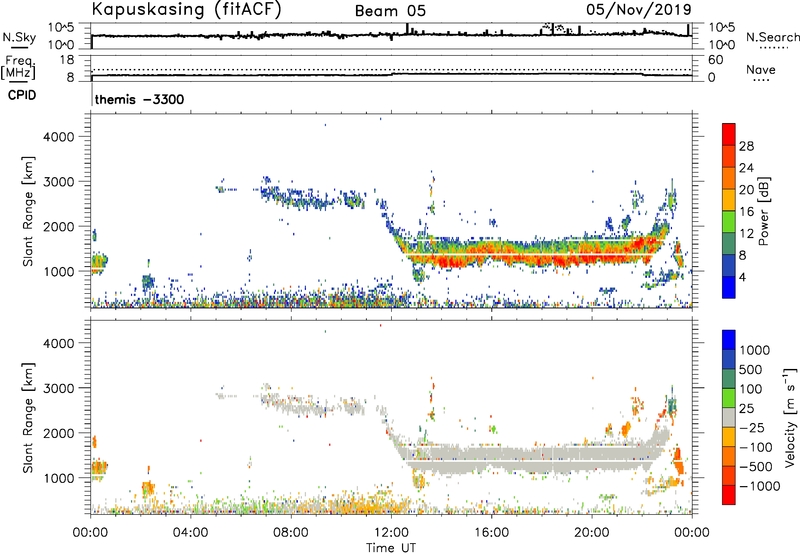The image size is (800, 554).
Task: Click the power color bar value '28'
Action: tap(746, 146)
